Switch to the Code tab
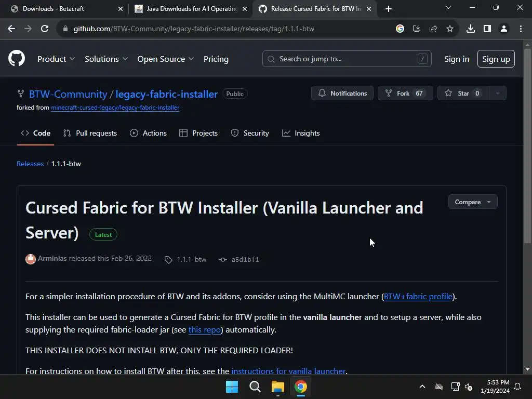This screenshot has height=399, width=532. (36, 134)
